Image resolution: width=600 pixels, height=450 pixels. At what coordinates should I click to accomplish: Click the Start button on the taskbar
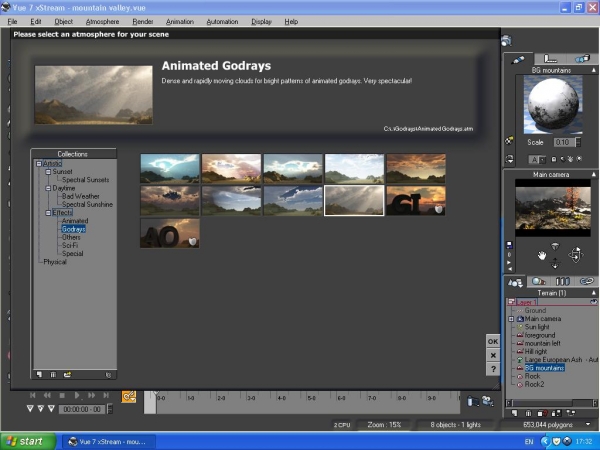26,442
